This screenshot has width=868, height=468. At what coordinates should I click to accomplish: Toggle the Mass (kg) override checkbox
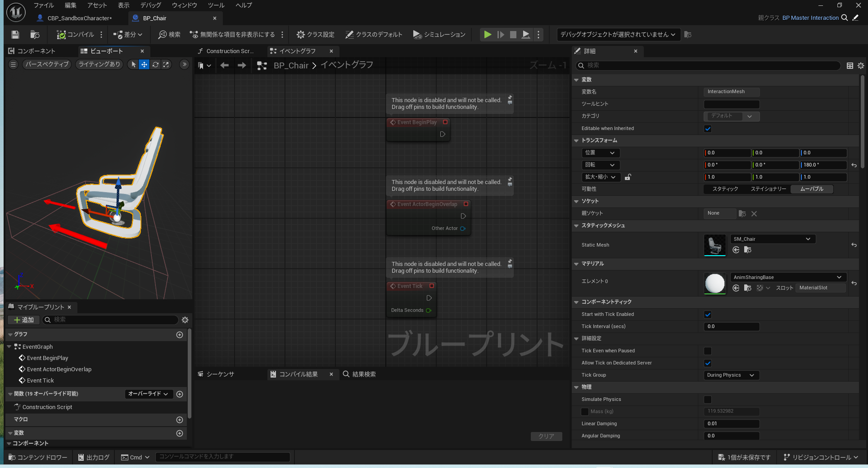pos(585,412)
